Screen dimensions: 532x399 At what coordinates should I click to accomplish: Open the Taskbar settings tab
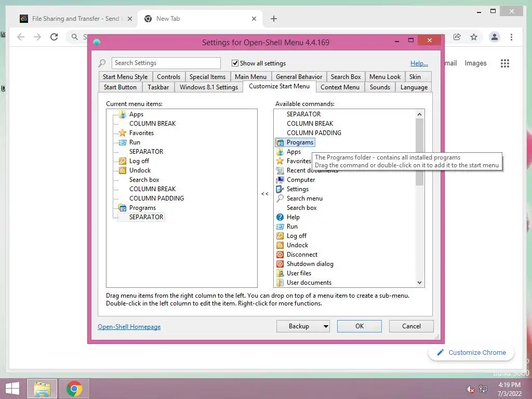coord(158,87)
